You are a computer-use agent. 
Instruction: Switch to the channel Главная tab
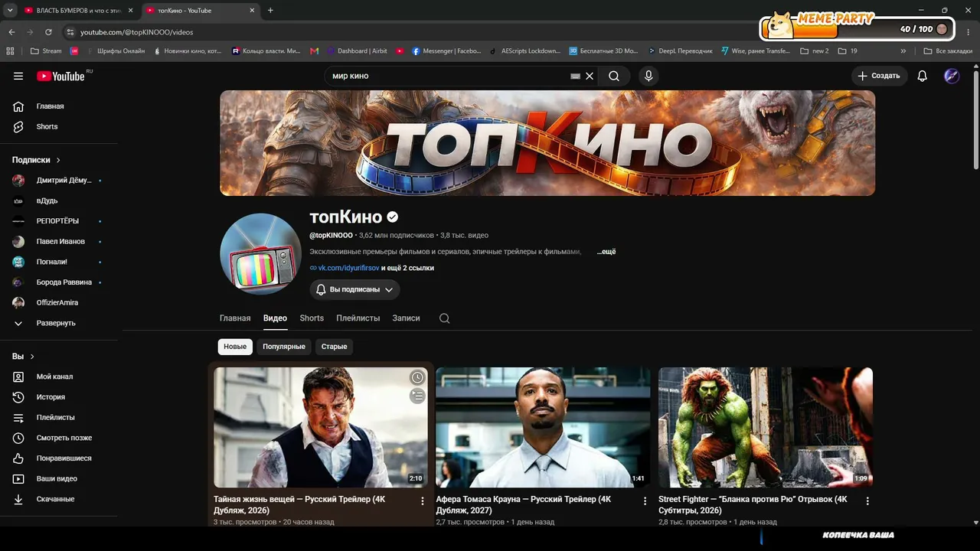tap(235, 318)
